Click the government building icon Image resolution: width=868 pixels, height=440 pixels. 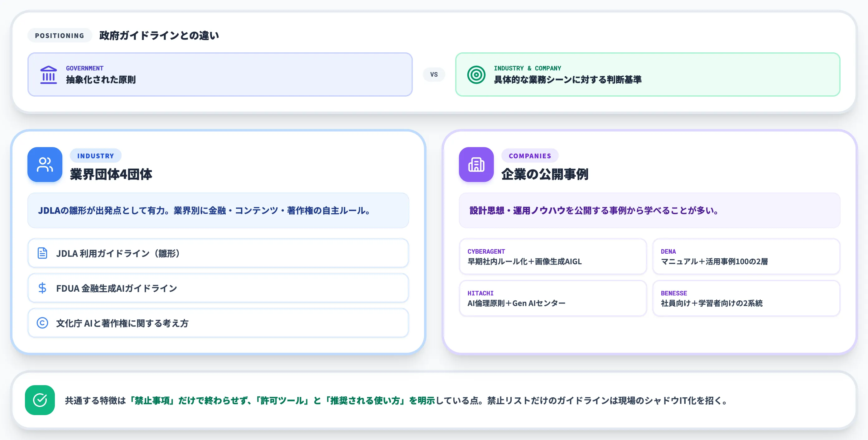49,74
